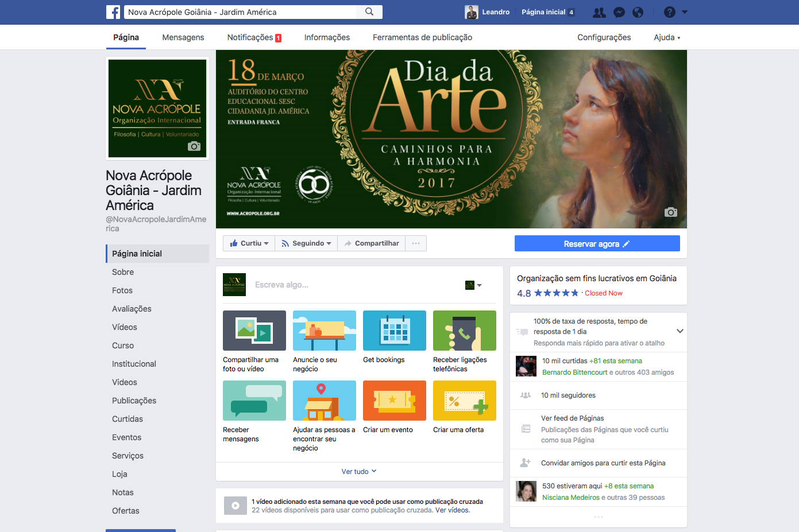Click Convidar amigos para curtir esta Página
799x532 pixels.
coord(603,463)
